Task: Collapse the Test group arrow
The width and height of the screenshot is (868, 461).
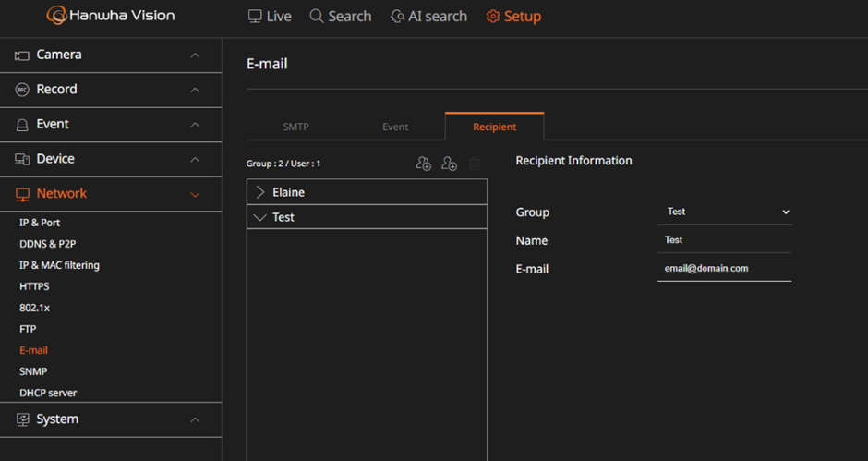Action: tap(259, 217)
